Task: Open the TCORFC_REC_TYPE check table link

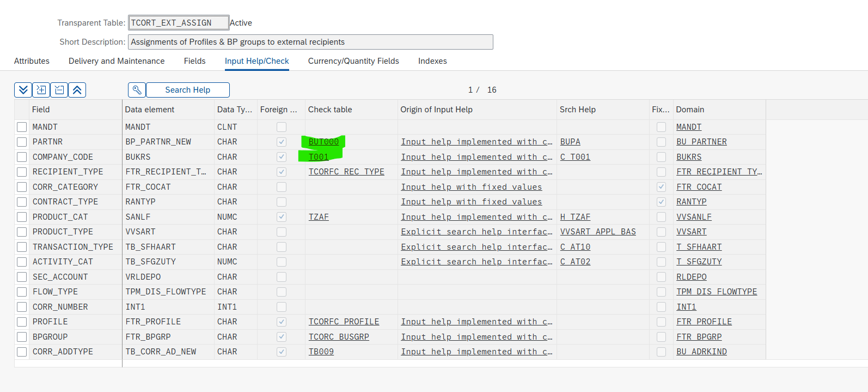Action: click(x=346, y=172)
